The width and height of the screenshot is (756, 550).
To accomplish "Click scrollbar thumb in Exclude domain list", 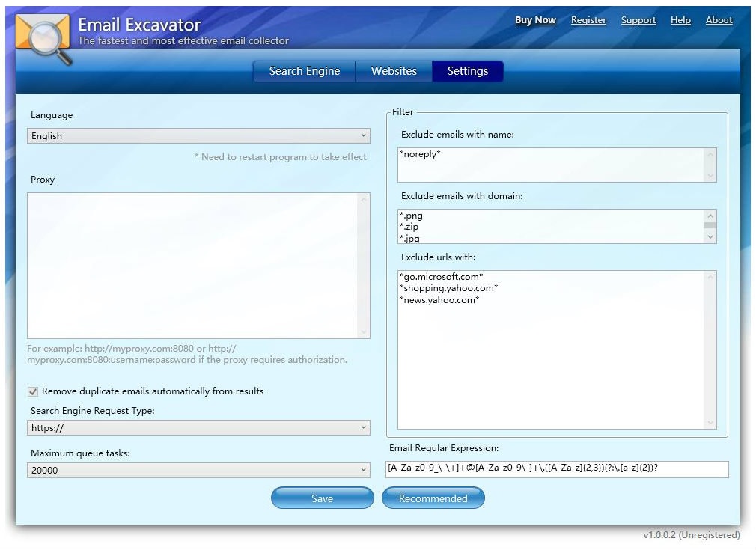I will (710, 225).
